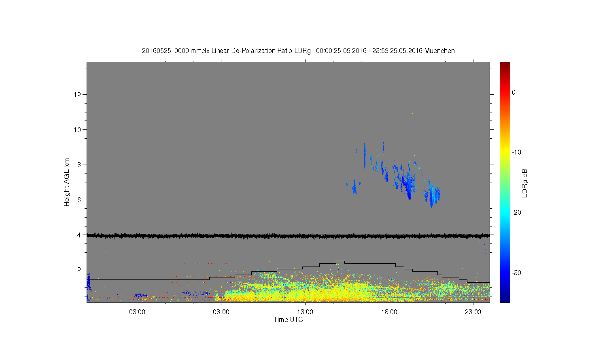Click the colorbar value label -30
Viewport: 607px width, 364px height.
click(516, 273)
